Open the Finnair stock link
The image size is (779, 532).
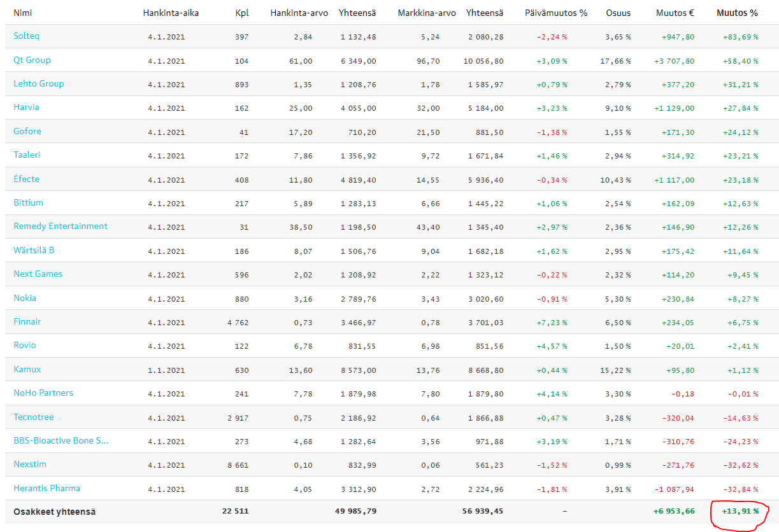point(27,321)
